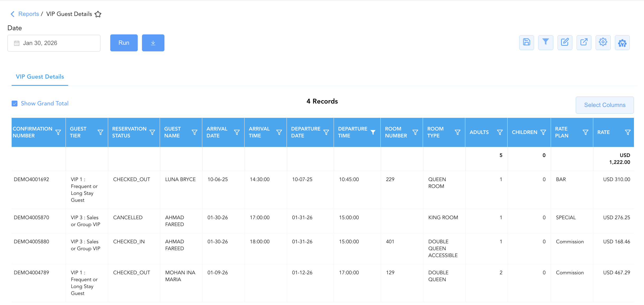Open the Reservation Status column filter

click(152, 132)
